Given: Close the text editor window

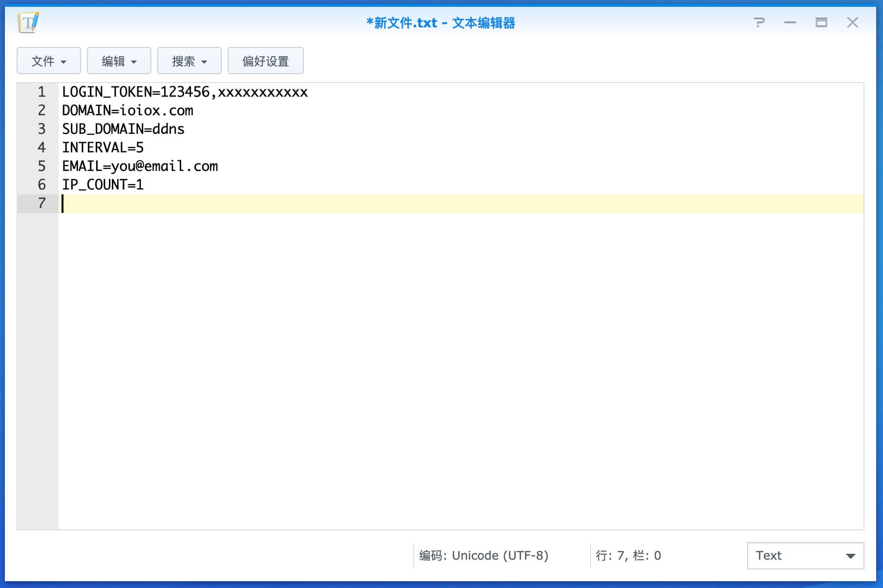Looking at the screenshot, I should [853, 22].
